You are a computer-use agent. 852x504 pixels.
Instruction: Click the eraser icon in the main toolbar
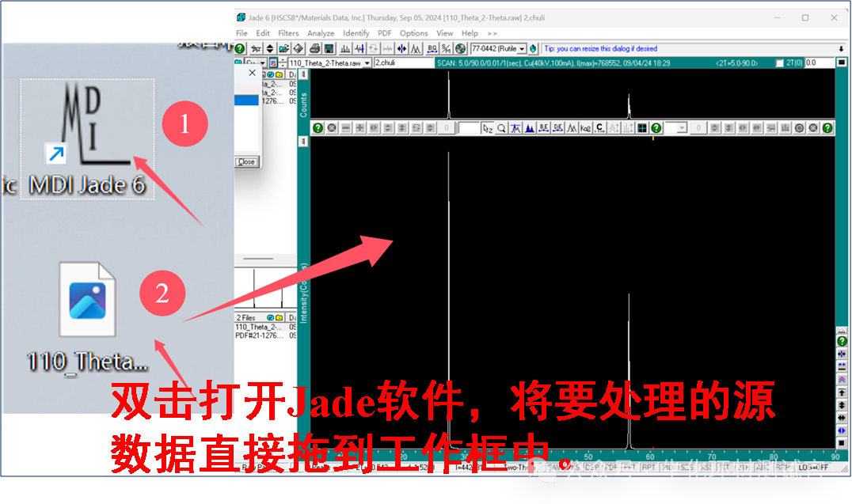tap(299, 49)
